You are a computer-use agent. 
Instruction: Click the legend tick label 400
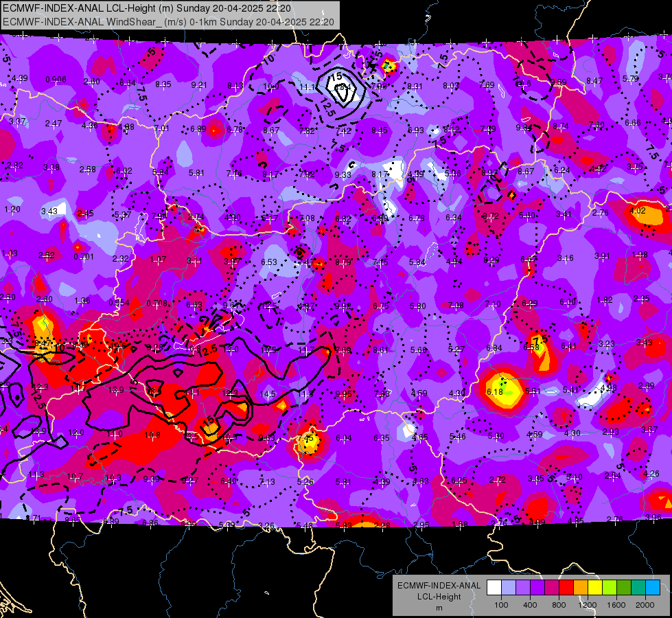coord(530,605)
